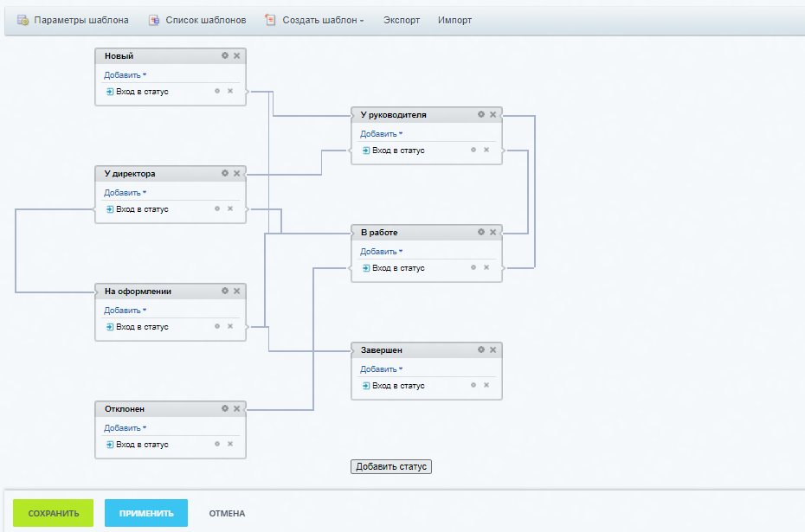Apply changes with Применить button
Viewport: 805px width, 532px height.
(146, 513)
